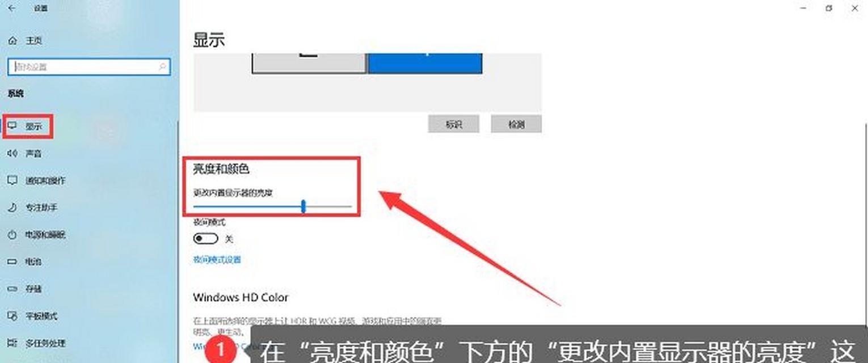Select the 显示 display icon in sidebar
This screenshot has height=363, width=868.
pos(13,126)
